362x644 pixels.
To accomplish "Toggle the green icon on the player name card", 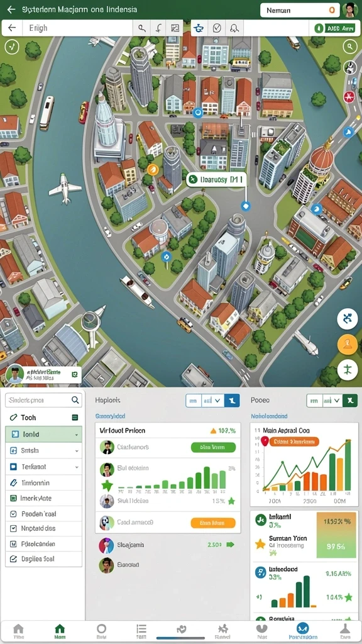I will coord(75,374).
